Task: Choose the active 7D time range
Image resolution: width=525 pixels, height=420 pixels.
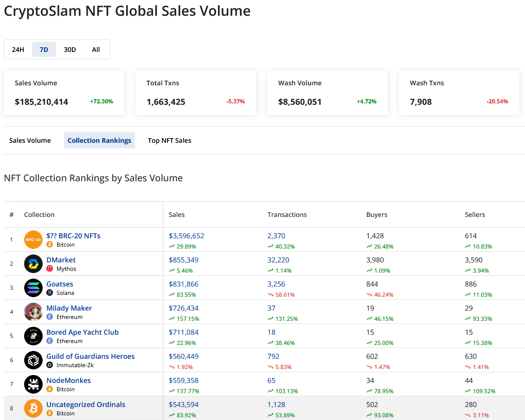Action: (44, 50)
